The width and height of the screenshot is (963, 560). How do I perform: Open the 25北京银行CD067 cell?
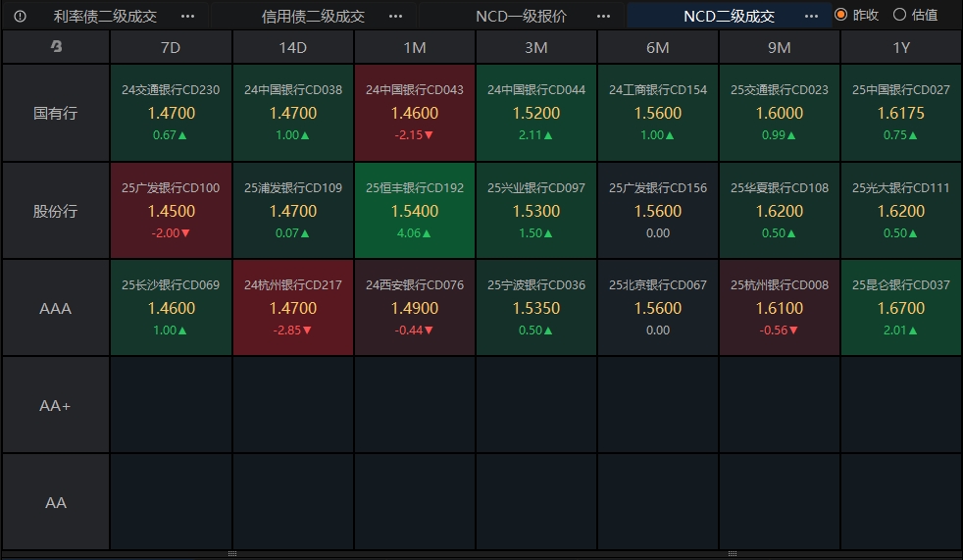tap(658, 308)
